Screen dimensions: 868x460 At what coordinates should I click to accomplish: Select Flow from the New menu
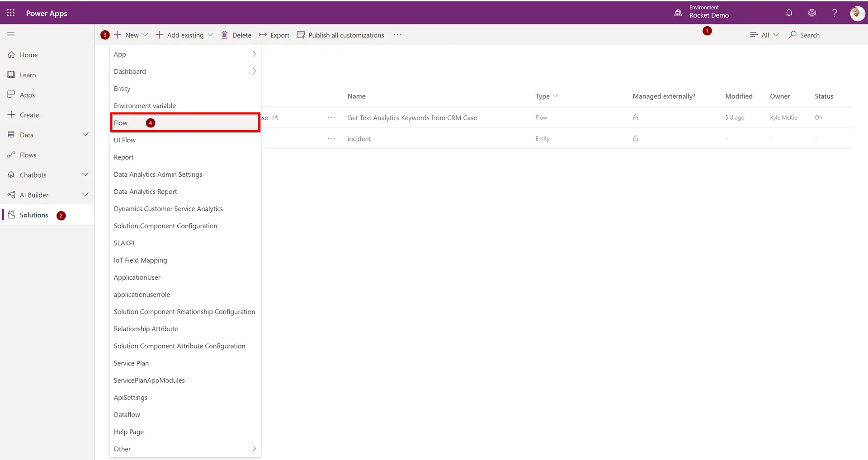(x=185, y=122)
